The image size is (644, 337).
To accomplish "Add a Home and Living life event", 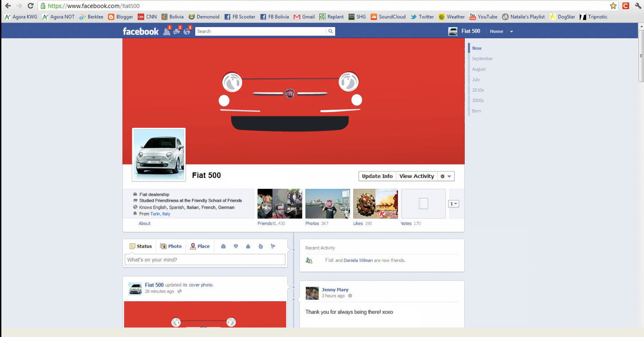I will [x=248, y=246].
